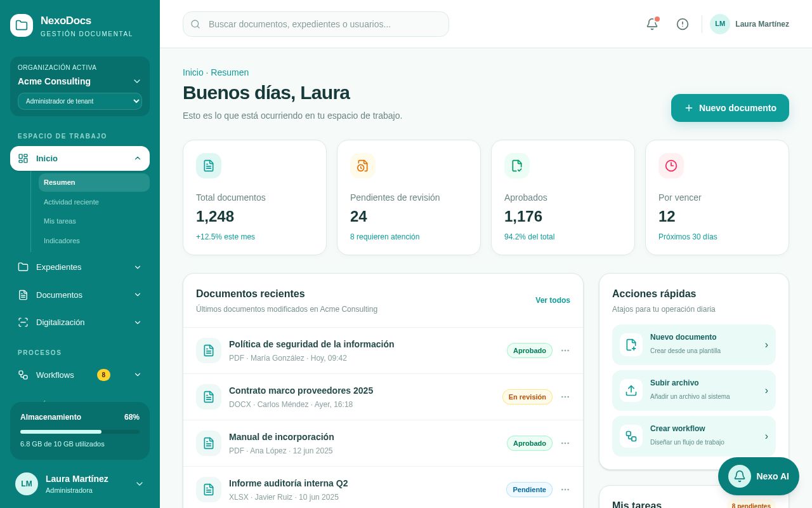Click the Total documentos card icon
The height and width of the screenshot is (508, 812).
coord(209,166)
